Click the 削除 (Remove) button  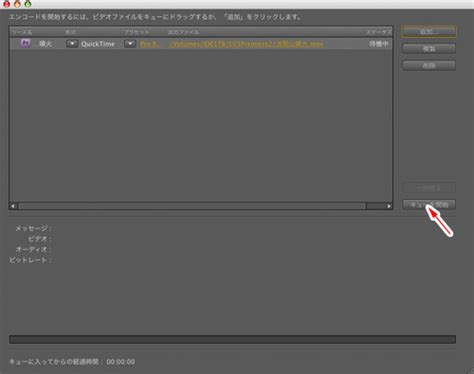(429, 65)
